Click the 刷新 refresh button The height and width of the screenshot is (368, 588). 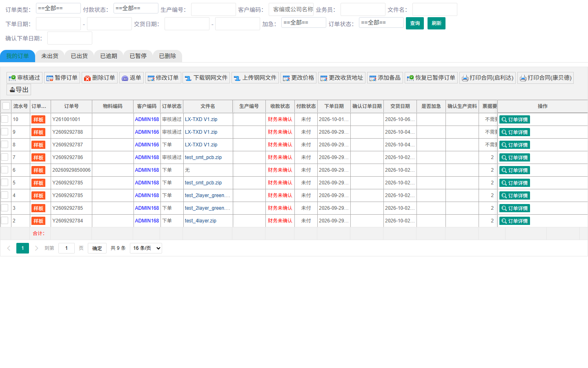[437, 23]
